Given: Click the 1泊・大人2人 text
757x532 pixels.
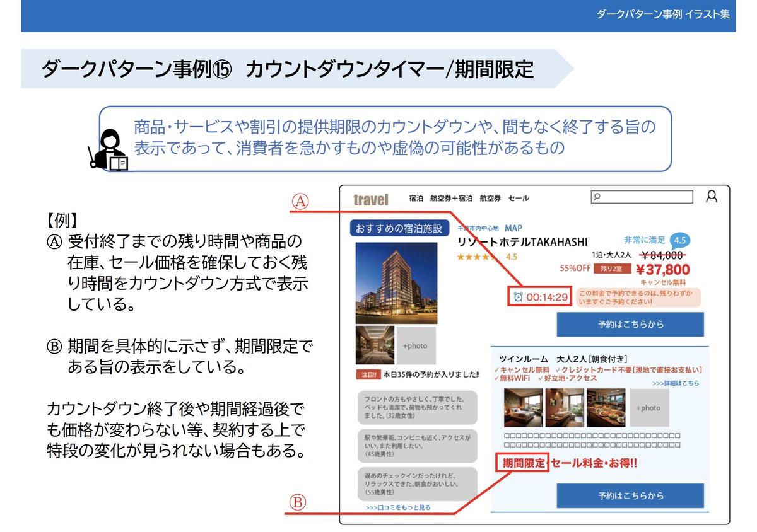Looking at the screenshot, I should coord(611,255).
